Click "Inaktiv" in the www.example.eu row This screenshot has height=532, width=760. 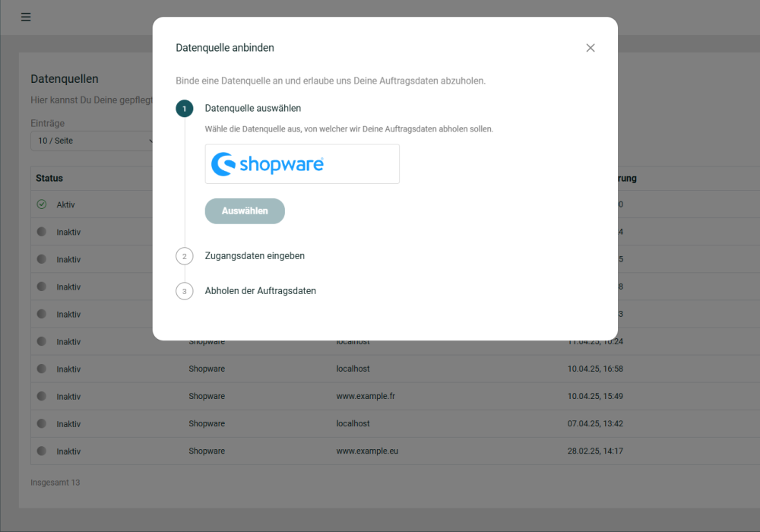pos(68,451)
